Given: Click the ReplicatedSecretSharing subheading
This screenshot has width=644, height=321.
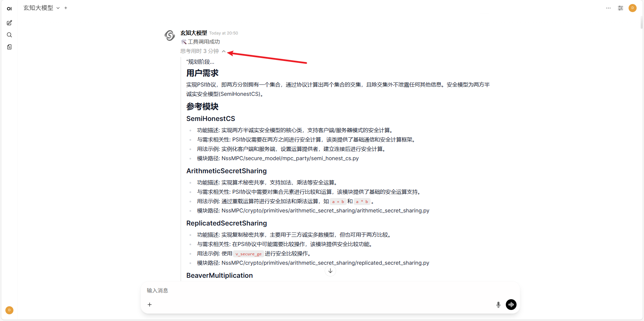Looking at the screenshot, I should 226,223.
